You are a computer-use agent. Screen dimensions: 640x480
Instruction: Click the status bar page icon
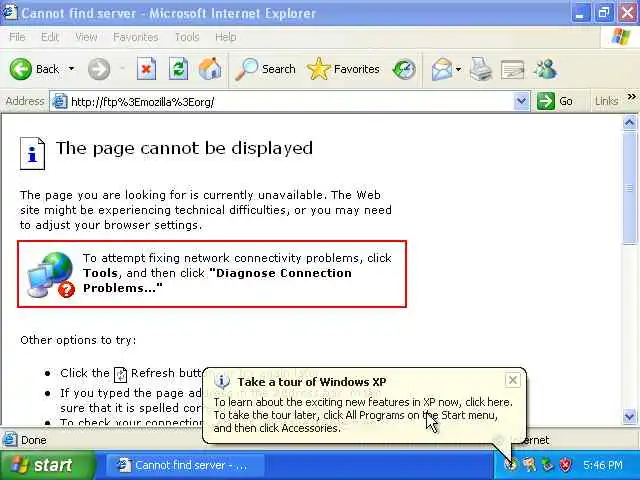coord(10,440)
